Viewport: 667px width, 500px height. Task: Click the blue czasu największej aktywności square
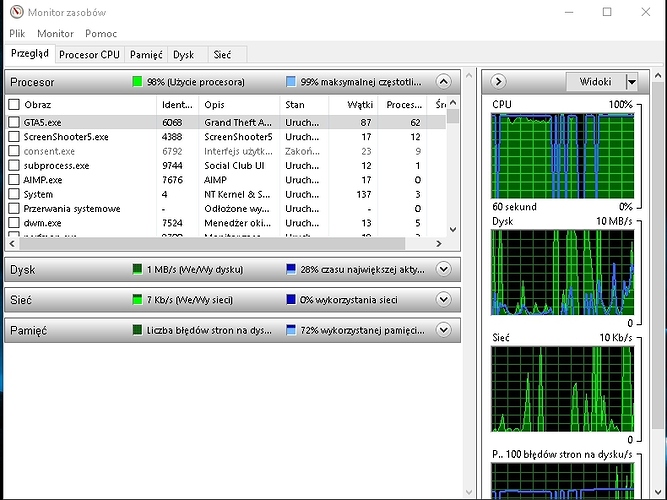(x=291, y=269)
